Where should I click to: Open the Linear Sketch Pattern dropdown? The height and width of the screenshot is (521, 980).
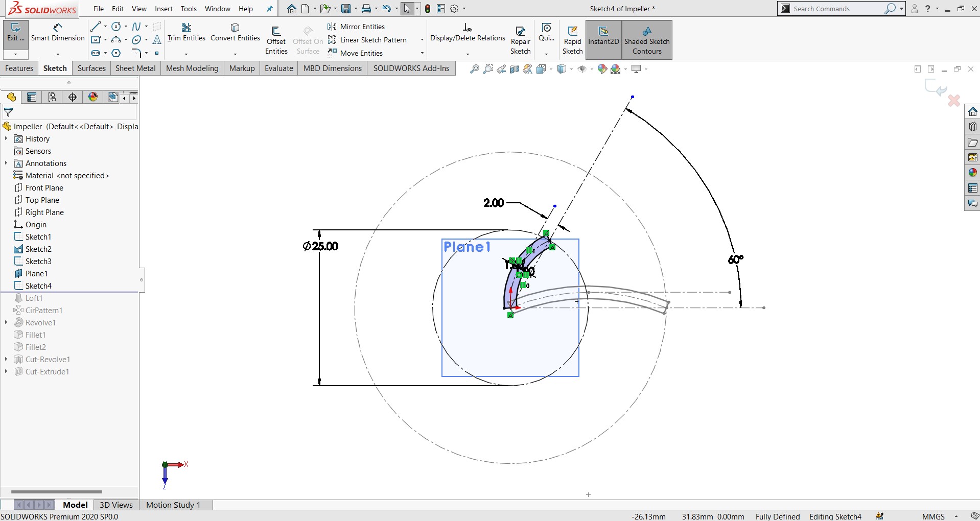422,40
